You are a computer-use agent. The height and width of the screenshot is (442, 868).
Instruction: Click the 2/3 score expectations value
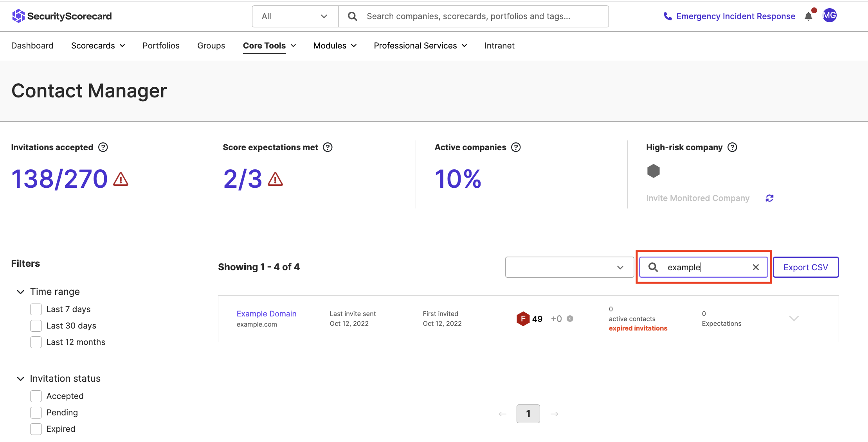pyautogui.click(x=243, y=179)
